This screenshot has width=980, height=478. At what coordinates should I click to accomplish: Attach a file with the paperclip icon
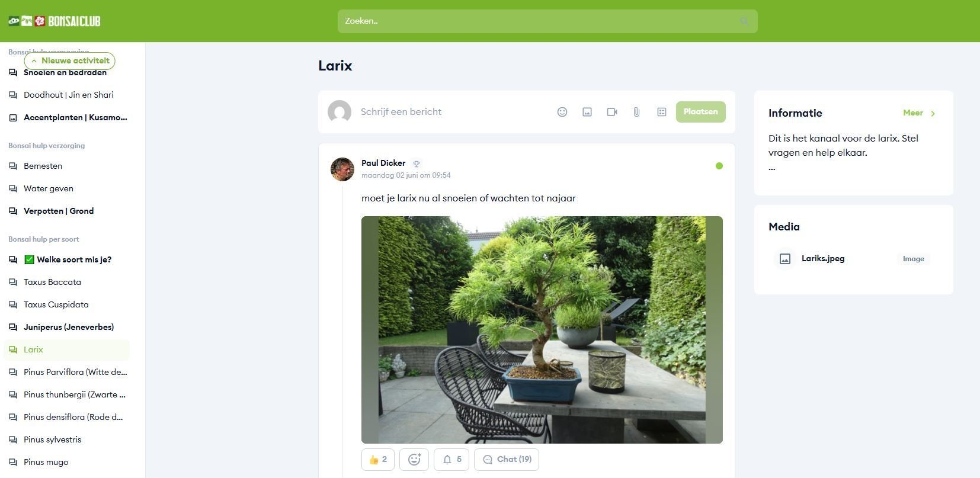tap(636, 112)
